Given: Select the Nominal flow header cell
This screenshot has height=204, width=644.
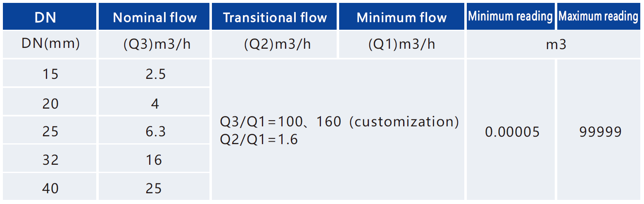Looking at the screenshot, I should (154, 17).
